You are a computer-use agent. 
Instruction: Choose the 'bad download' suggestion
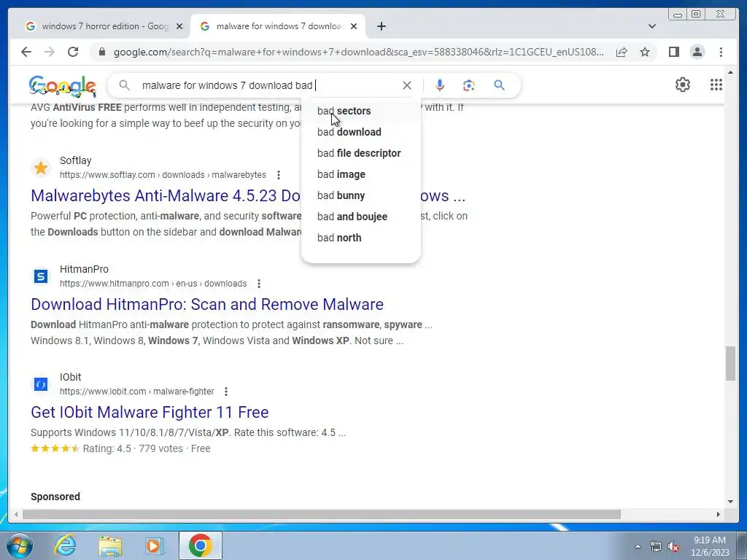pyautogui.click(x=360, y=132)
